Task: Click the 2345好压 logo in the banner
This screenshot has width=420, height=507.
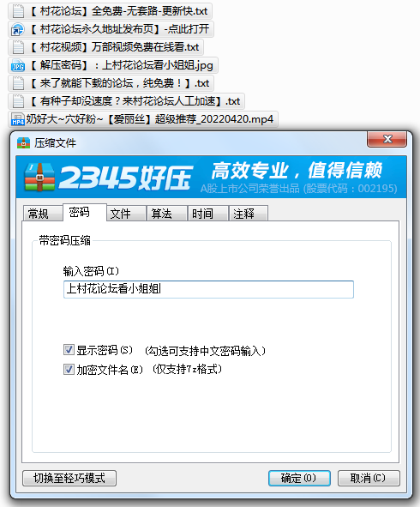Action: tap(108, 178)
